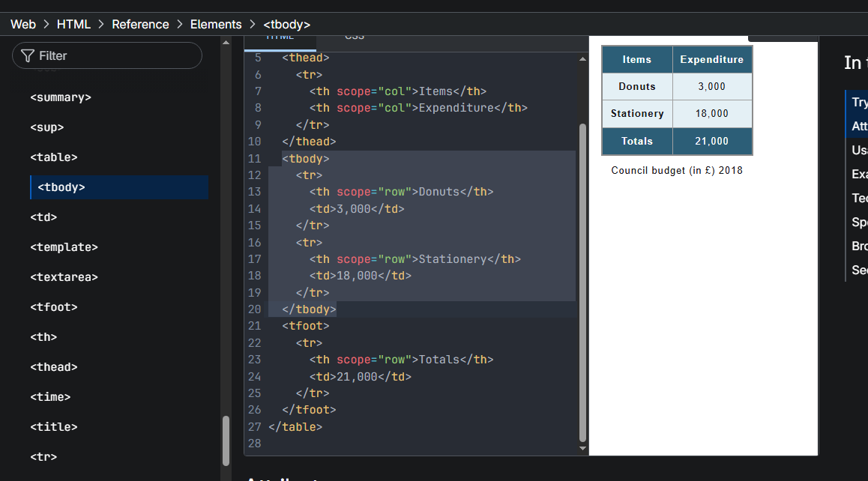Go to <thead> in the sidebar
Image resolution: width=868 pixels, height=481 pixels.
point(54,367)
